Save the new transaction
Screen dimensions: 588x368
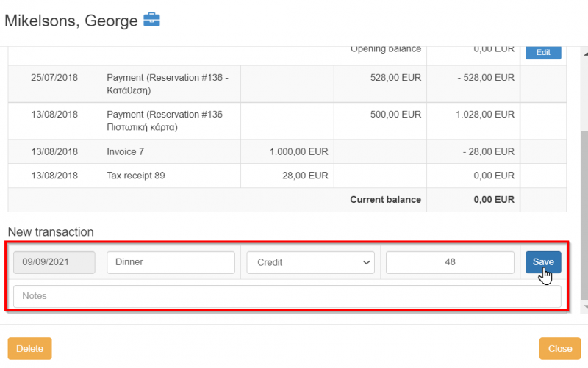pos(543,262)
